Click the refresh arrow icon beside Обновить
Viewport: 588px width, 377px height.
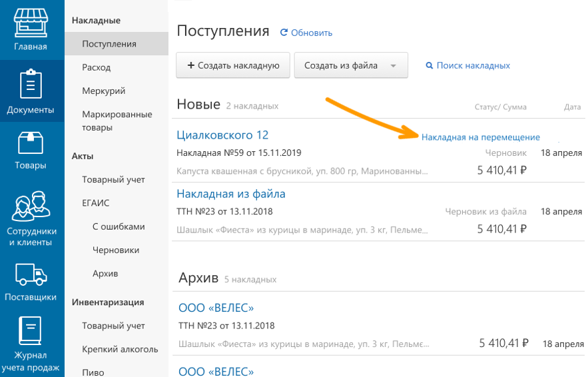pos(284,33)
